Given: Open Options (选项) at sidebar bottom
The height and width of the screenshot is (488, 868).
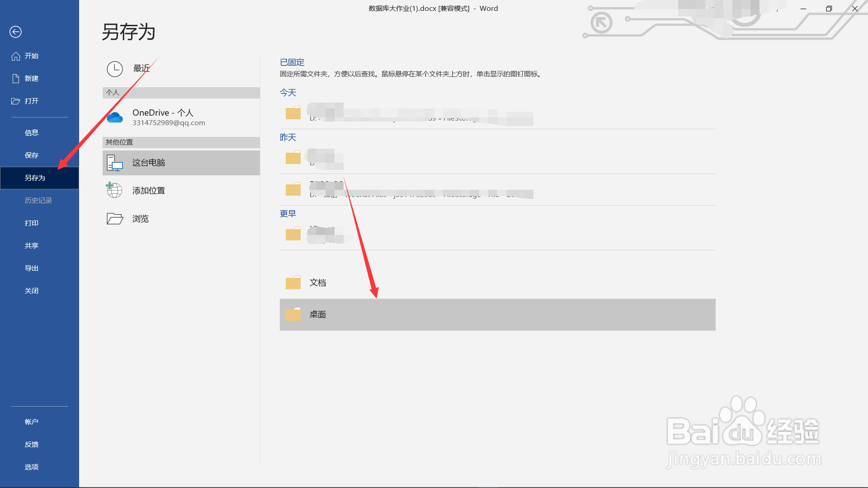Looking at the screenshot, I should (32, 467).
